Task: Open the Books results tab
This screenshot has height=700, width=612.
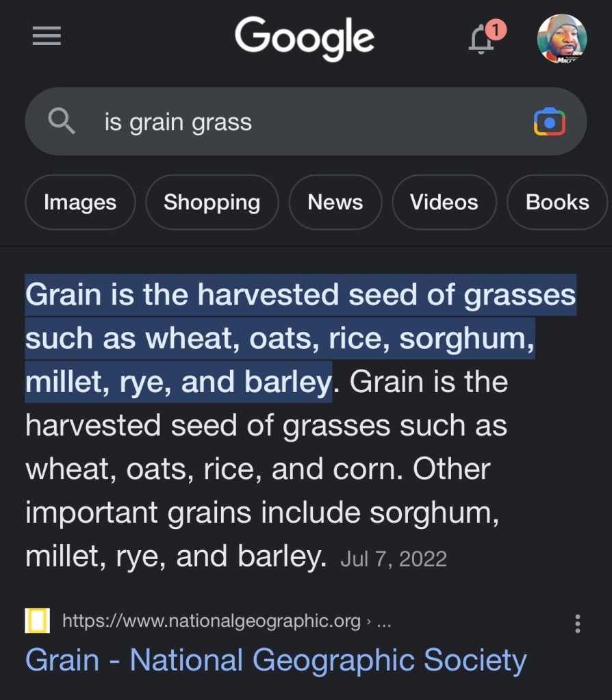Action: click(557, 203)
